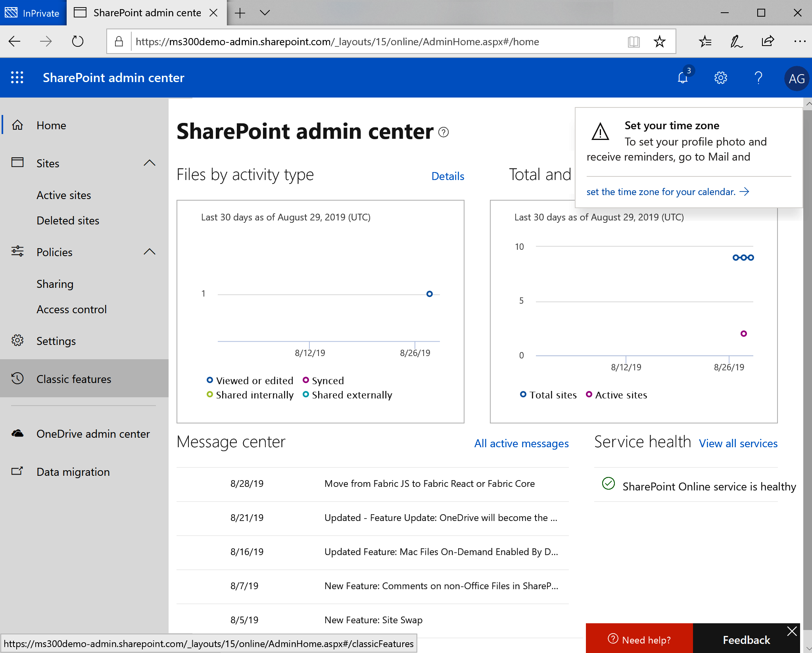Click the browser Share icon
Viewport: 812px width, 653px height.
(768, 41)
